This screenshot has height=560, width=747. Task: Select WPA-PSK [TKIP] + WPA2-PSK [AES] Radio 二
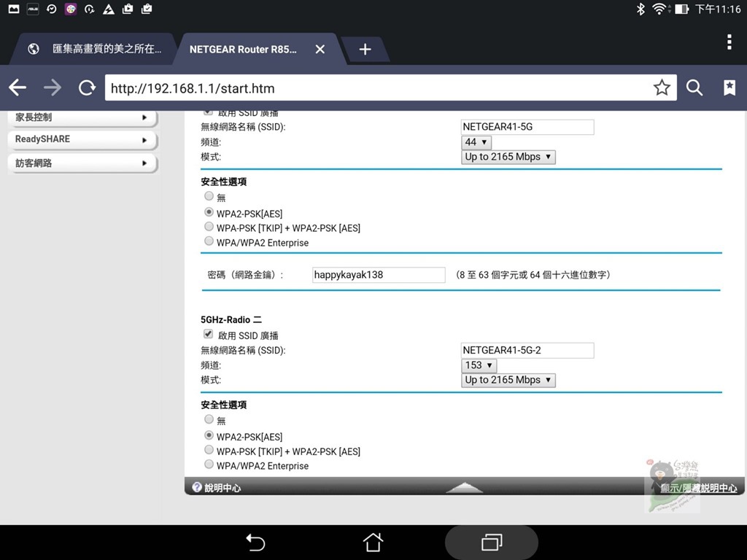209,449
